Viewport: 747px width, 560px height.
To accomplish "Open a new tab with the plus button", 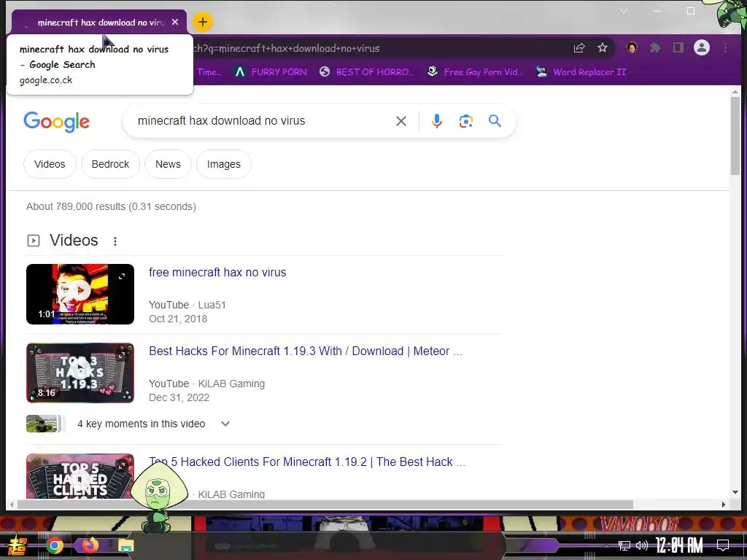I will point(203,21).
